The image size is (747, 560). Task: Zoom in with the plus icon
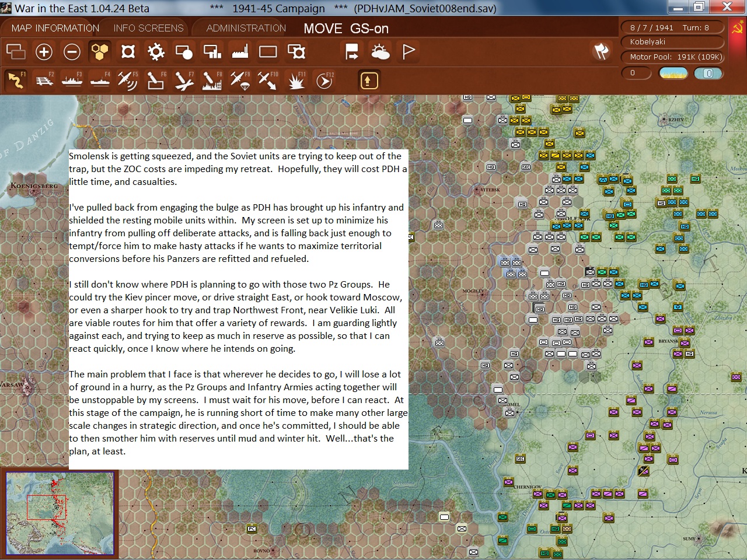click(44, 52)
